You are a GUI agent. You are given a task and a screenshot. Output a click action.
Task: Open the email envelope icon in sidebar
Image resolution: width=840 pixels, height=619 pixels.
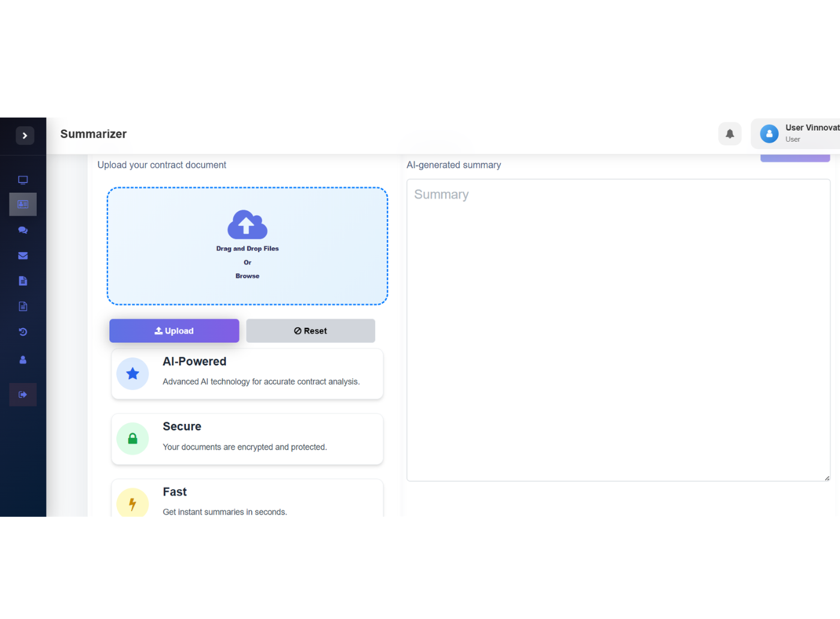[x=22, y=255]
